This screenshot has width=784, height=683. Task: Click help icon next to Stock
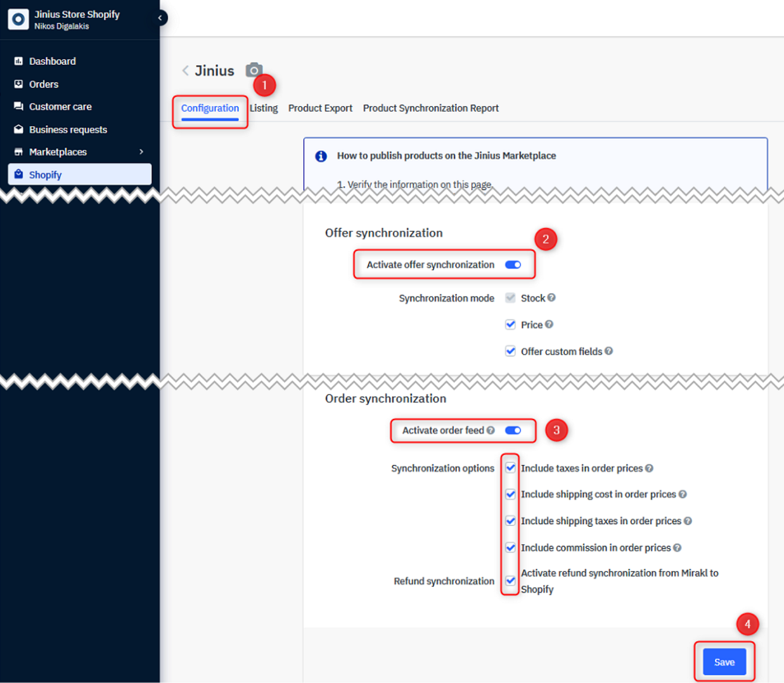click(x=551, y=298)
